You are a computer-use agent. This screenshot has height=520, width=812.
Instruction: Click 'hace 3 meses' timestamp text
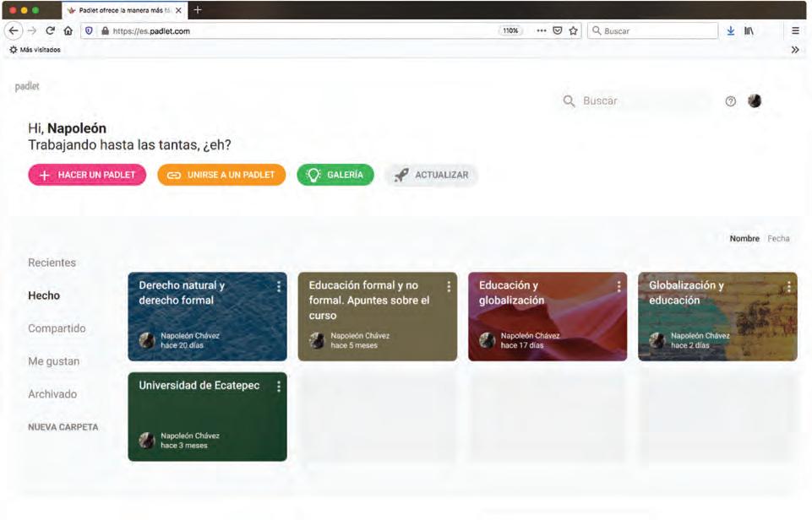184,446
